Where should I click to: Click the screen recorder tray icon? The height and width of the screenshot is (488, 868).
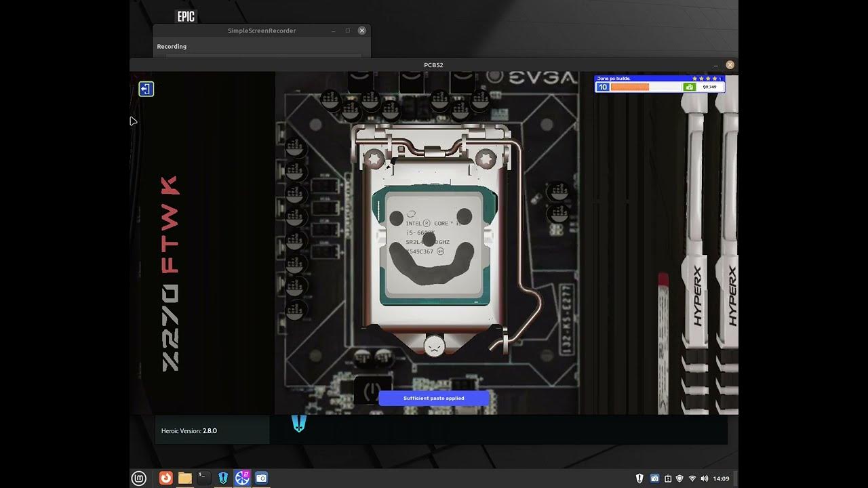pos(654,479)
